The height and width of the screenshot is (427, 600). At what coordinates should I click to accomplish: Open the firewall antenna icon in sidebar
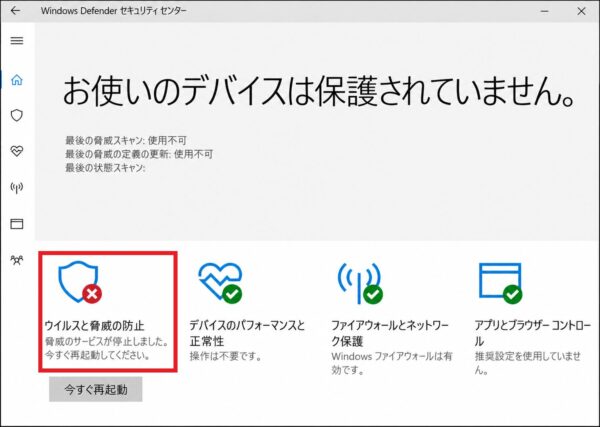click(x=16, y=187)
